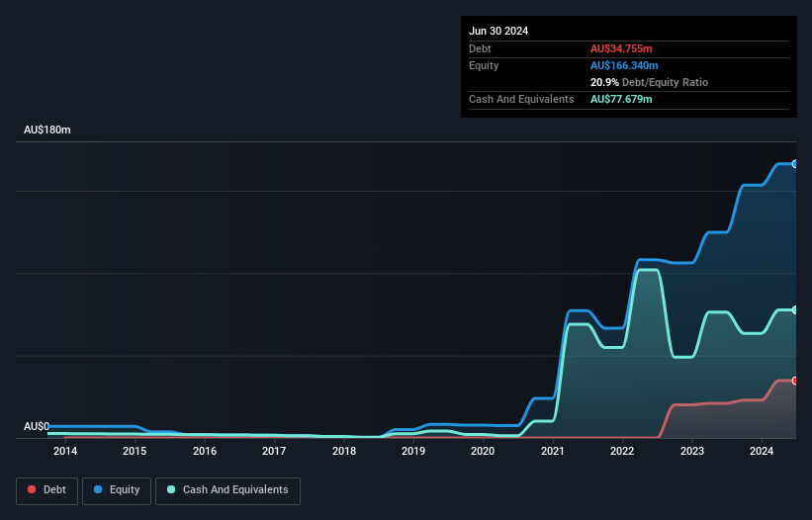Viewport: 812px width, 520px height.
Task: Click the Debt row label in tooltip
Action: 480,48
